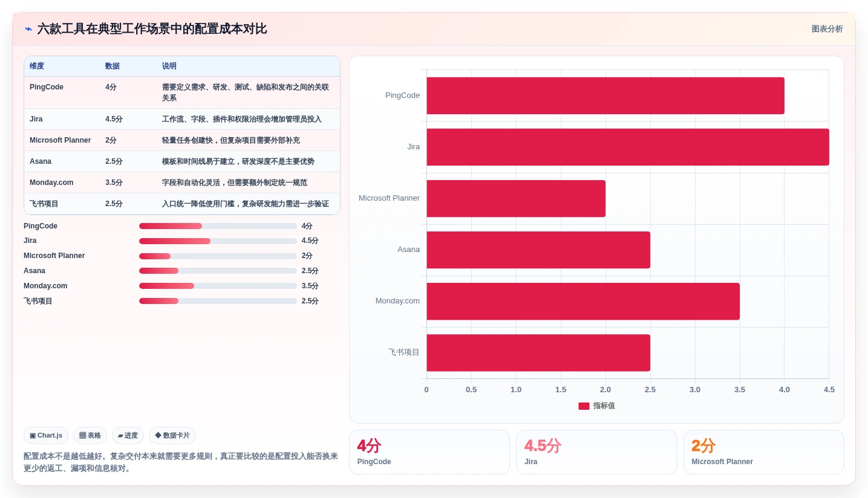Viewport: 868px width, 498px height.
Task: Select the 进度 tag chip
Action: tap(128, 436)
